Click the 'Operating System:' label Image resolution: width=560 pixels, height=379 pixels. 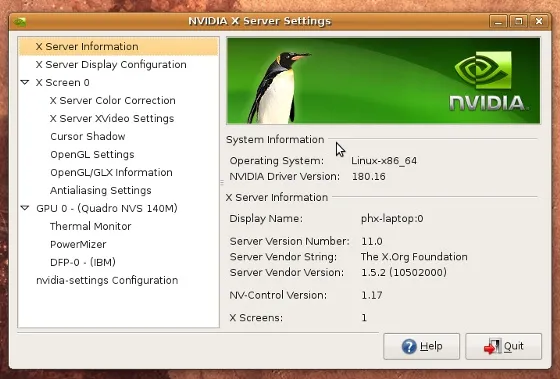tap(277, 161)
